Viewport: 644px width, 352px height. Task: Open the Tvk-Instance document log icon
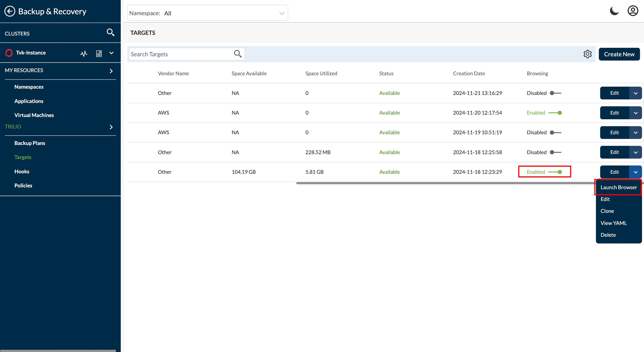(99, 53)
